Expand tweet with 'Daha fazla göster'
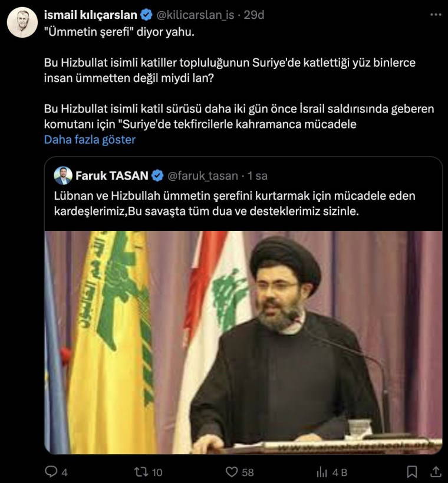This screenshot has height=483, width=448. (x=90, y=140)
